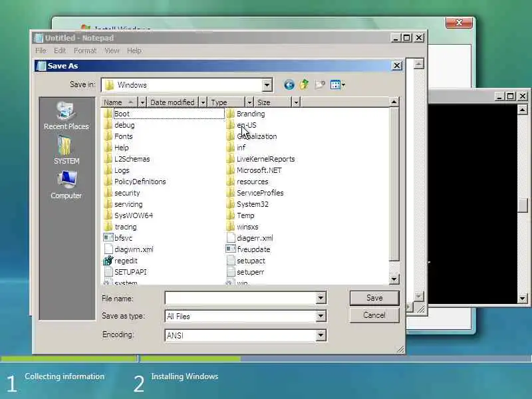Select the ServiceProfiles folder
Image resolution: width=532 pixels, height=399 pixels.
pos(255,193)
